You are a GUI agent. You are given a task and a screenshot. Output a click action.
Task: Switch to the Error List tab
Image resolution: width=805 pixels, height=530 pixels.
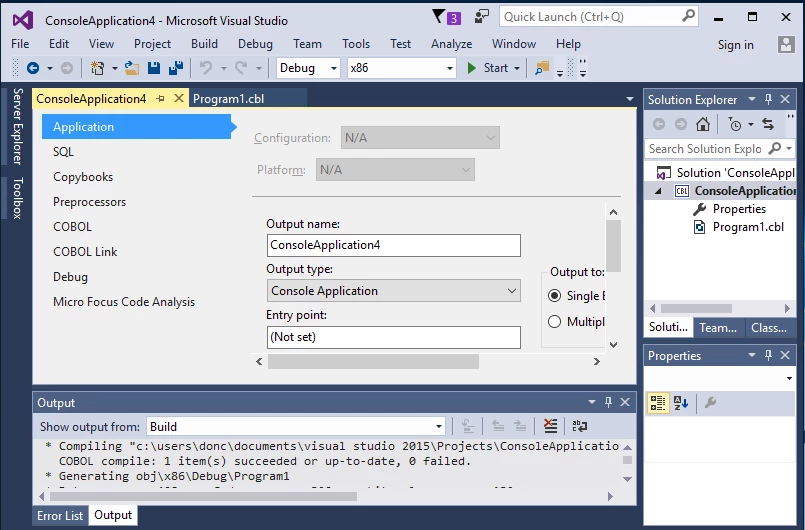pos(60,516)
